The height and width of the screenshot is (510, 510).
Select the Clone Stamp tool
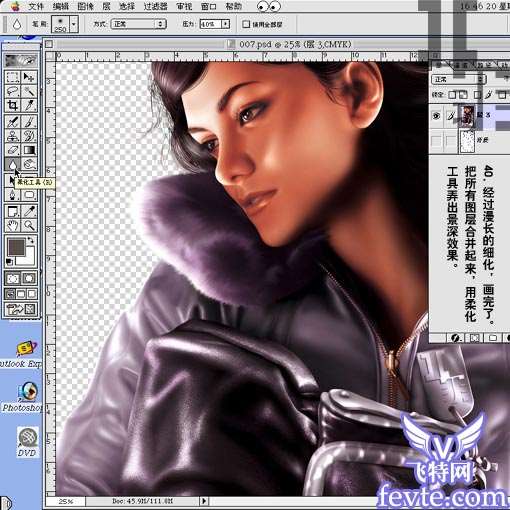pyautogui.click(x=13, y=136)
